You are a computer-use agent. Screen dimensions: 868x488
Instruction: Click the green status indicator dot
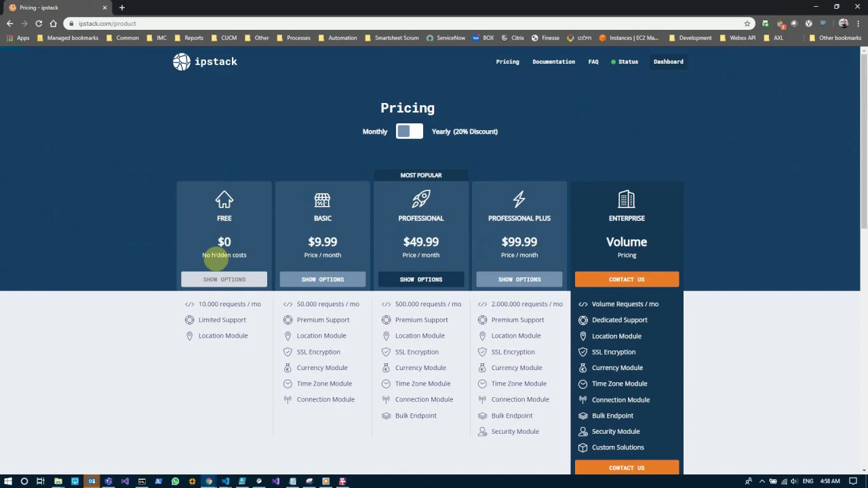(613, 62)
